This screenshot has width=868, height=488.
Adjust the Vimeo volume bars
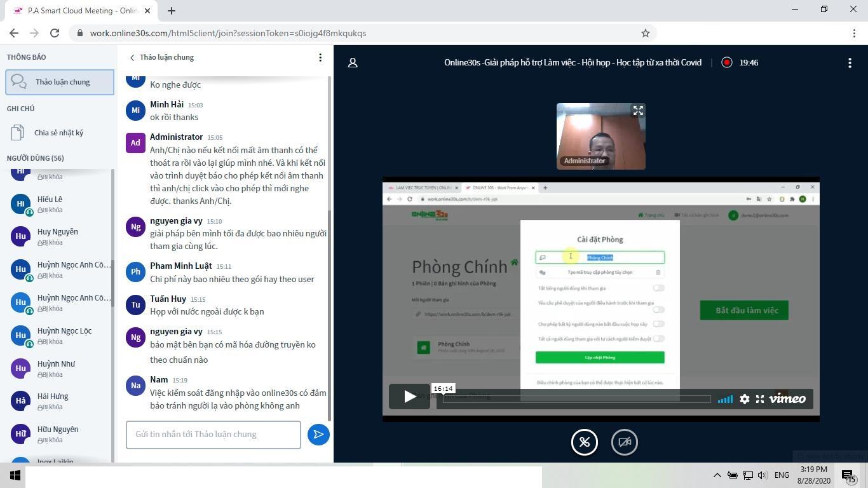(x=725, y=399)
